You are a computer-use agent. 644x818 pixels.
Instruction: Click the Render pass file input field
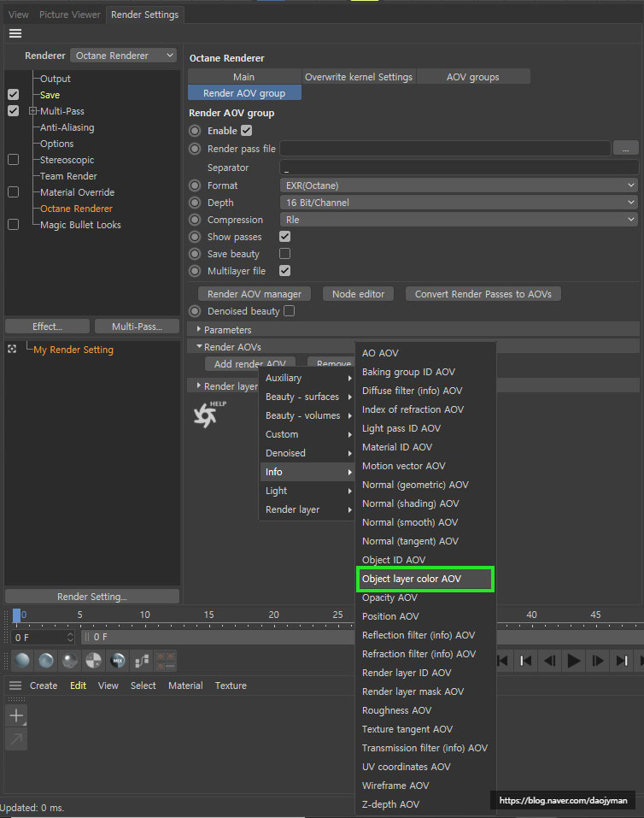[x=445, y=149]
